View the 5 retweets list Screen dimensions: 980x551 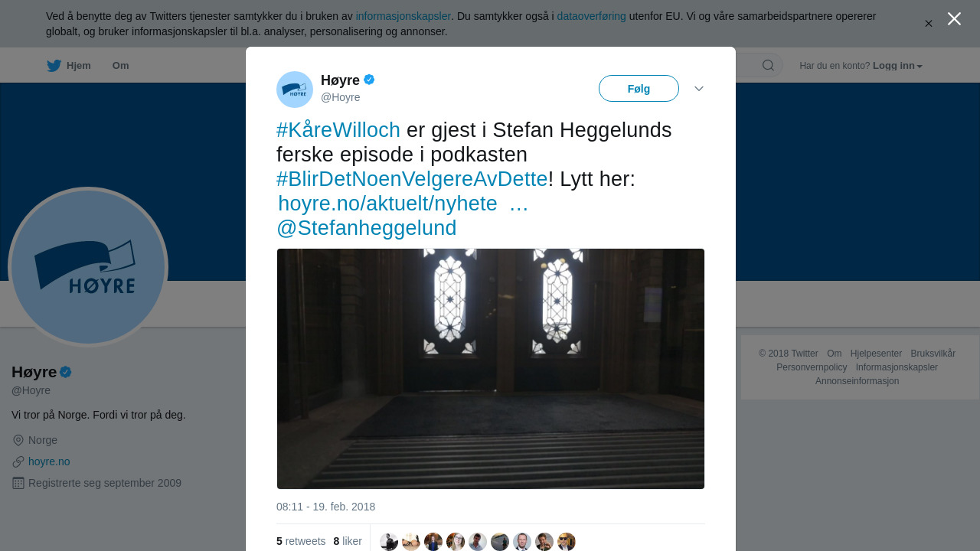(301, 541)
